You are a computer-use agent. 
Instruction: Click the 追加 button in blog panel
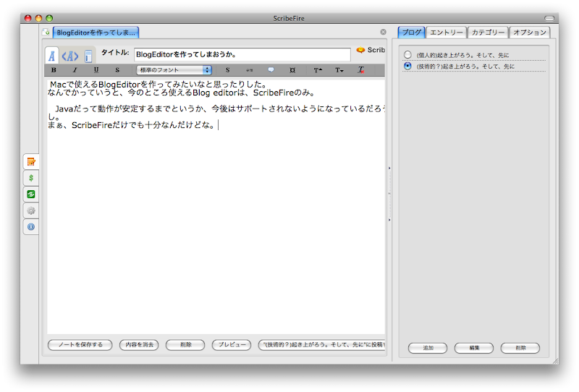pyautogui.click(x=428, y=348)
